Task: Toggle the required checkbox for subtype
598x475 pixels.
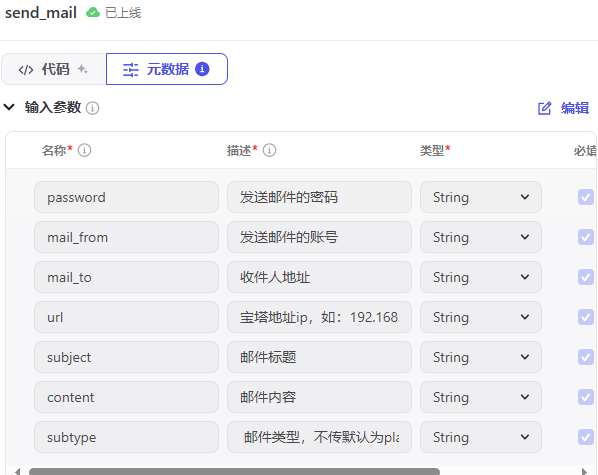Action: click(x=585, y=437)
